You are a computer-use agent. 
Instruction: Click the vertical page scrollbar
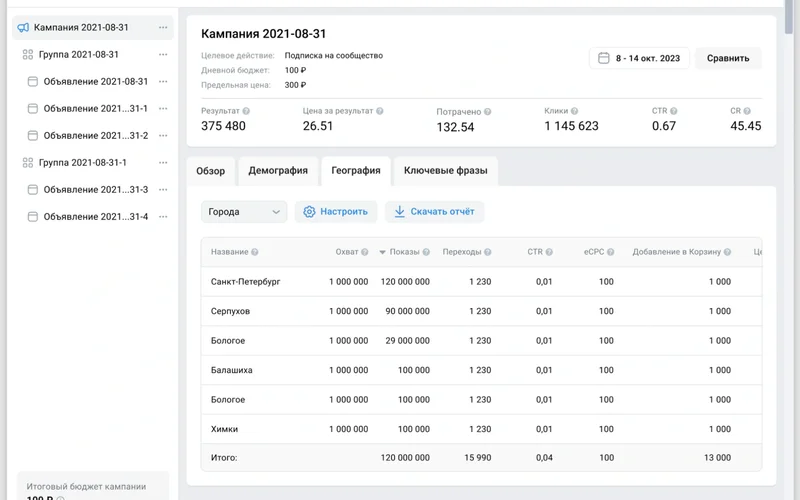789,18
